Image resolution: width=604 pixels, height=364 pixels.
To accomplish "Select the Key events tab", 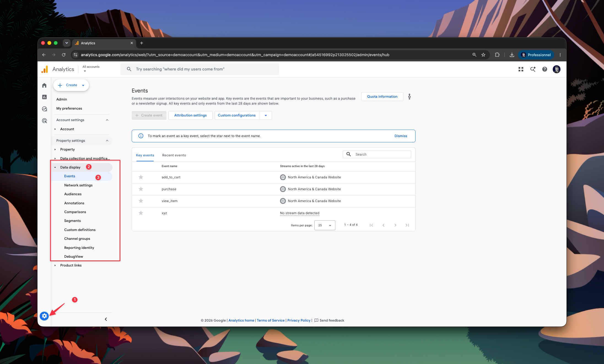I will tap(145, 155).
